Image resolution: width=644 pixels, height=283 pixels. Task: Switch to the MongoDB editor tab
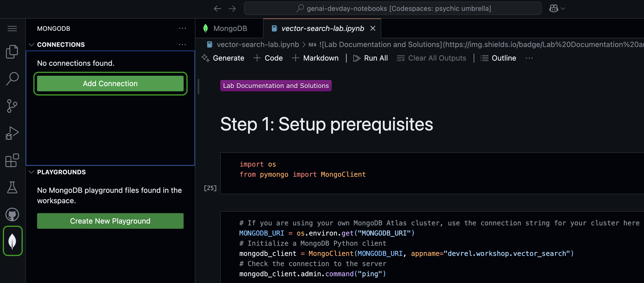pos(229,28)
